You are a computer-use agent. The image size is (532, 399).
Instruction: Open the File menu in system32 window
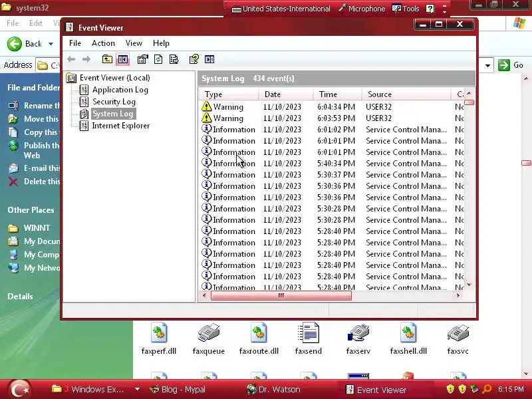[x=13, y=23]
